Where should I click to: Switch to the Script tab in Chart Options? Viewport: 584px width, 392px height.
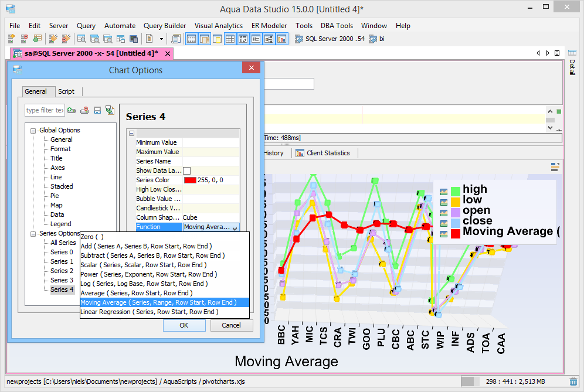[x=66, y=91]
